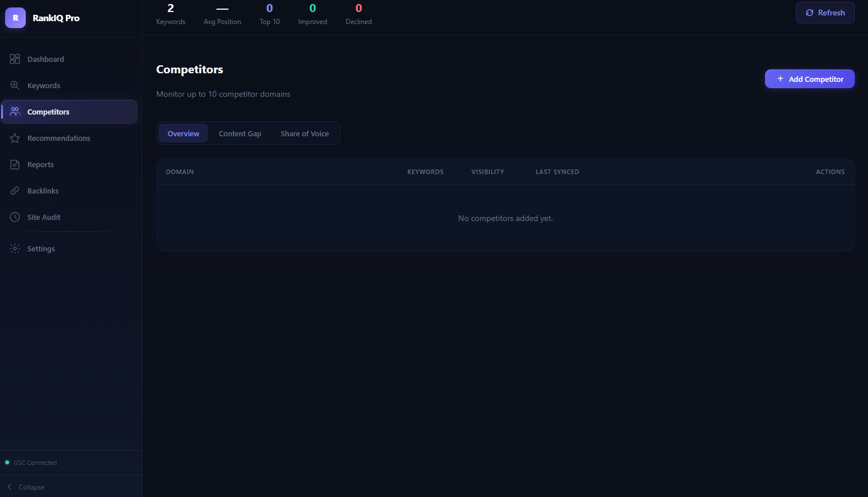Click the Top 10 stat counter
Screen dimensions: 868x497
[x=269, y=14]
